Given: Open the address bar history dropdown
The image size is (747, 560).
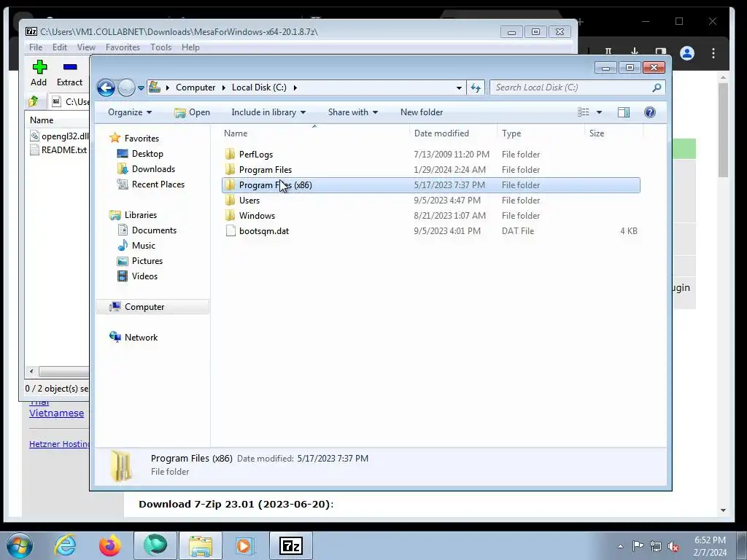Looking at the screenshot, I should [x=459, y=87].
